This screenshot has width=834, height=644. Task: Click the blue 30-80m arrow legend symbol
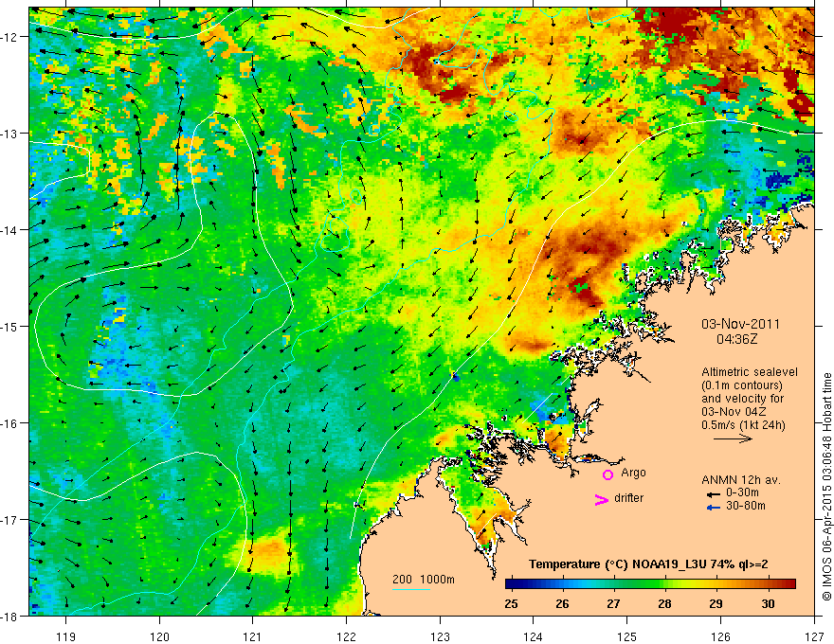(x=713, y=508)
